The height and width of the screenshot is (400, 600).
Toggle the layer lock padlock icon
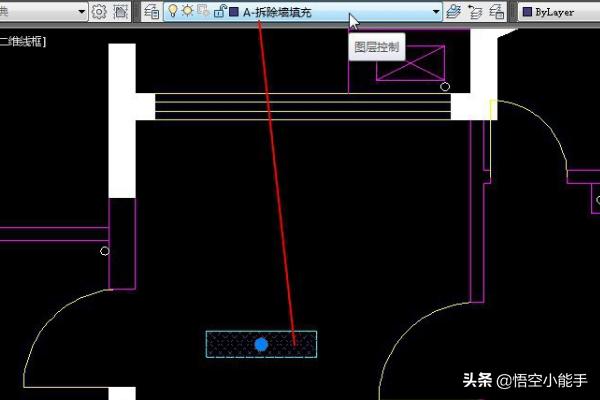tap(219, 12)
